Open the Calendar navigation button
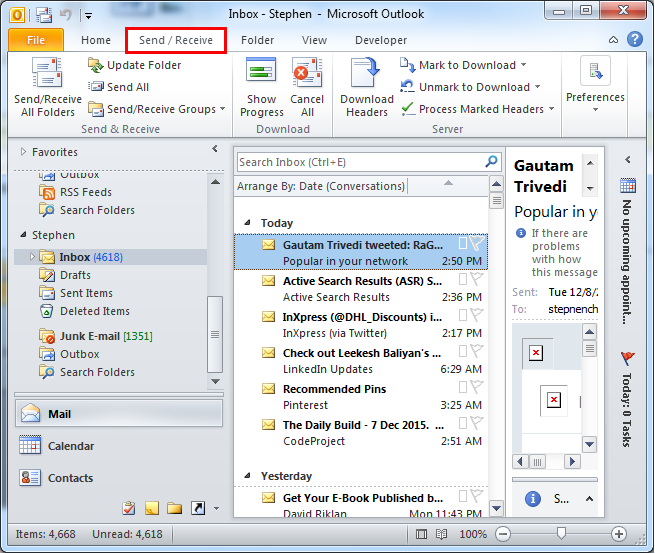 (119, 446)
